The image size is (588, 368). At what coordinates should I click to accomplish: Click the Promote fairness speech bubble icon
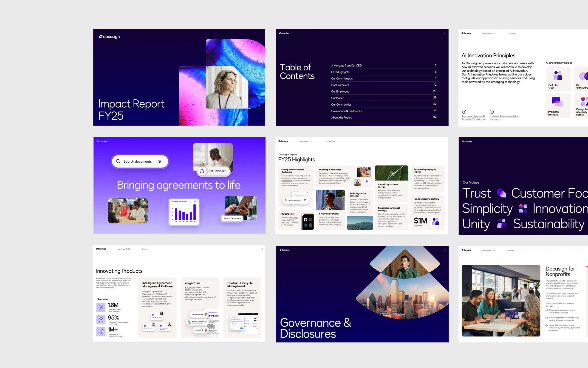click(557, 102)
